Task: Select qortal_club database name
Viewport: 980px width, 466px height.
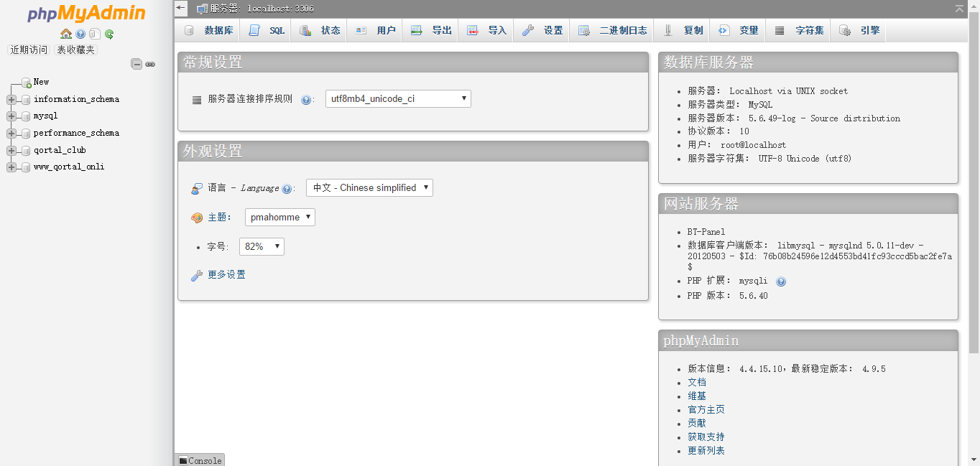Action: [60, 150]
